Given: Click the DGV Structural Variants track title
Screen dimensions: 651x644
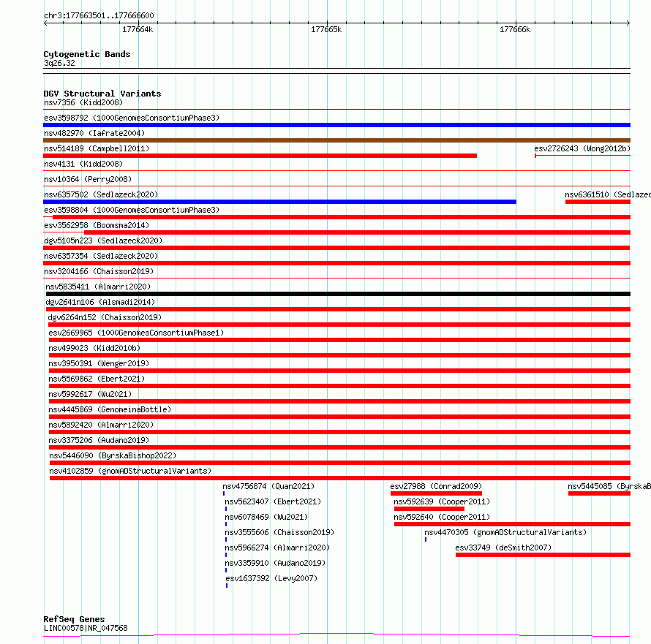Looking at the screenshot, I should [102, 94].
